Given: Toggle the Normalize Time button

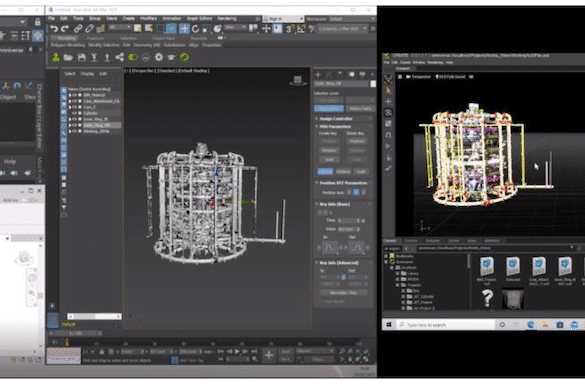Looking at the screenshot, I should [344, 292].
